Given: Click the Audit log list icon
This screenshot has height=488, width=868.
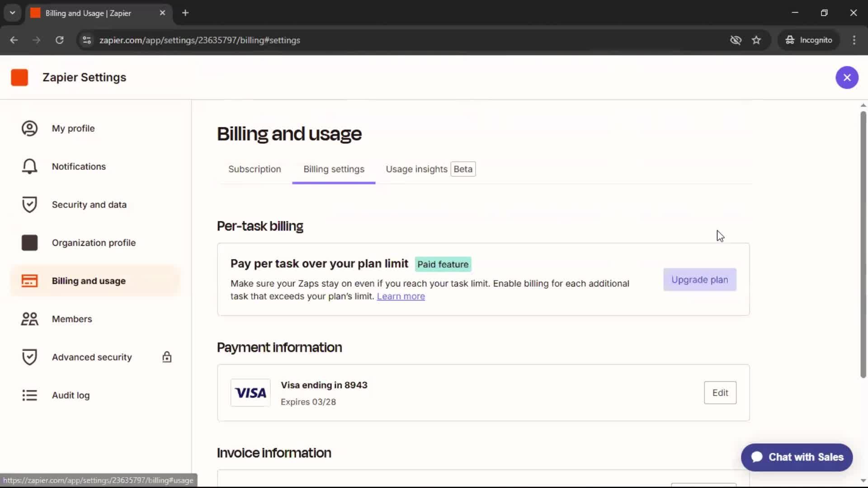Looking at the screenshot, I should 29,395.
